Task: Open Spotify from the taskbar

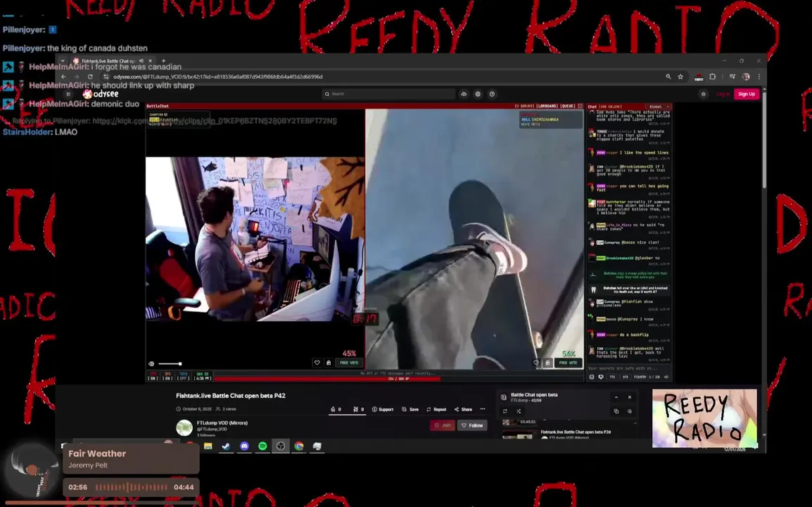Action: point(262,446)
